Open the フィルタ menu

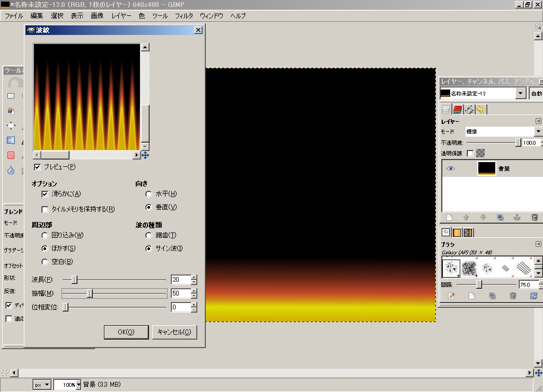coord(184,16)
